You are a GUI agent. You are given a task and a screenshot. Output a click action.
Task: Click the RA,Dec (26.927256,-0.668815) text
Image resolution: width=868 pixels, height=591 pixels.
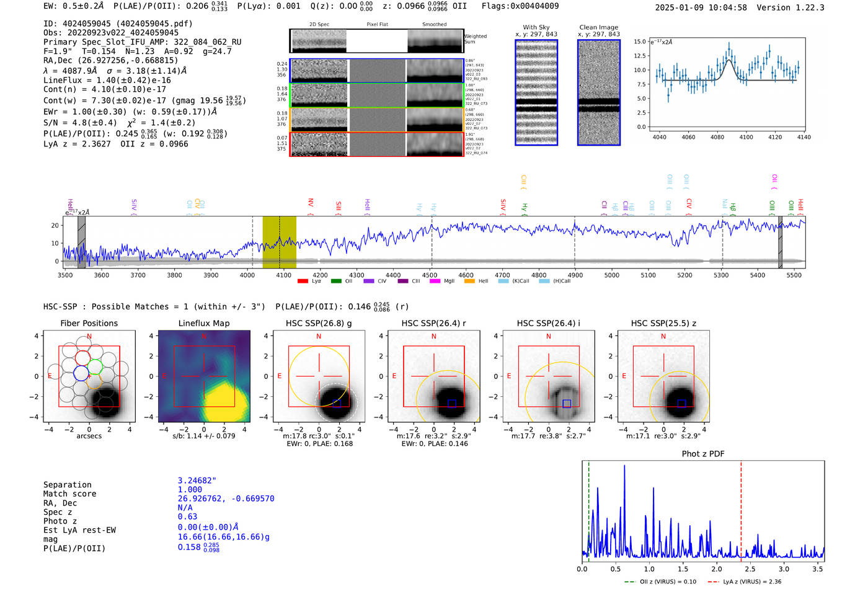coord(111,60)
